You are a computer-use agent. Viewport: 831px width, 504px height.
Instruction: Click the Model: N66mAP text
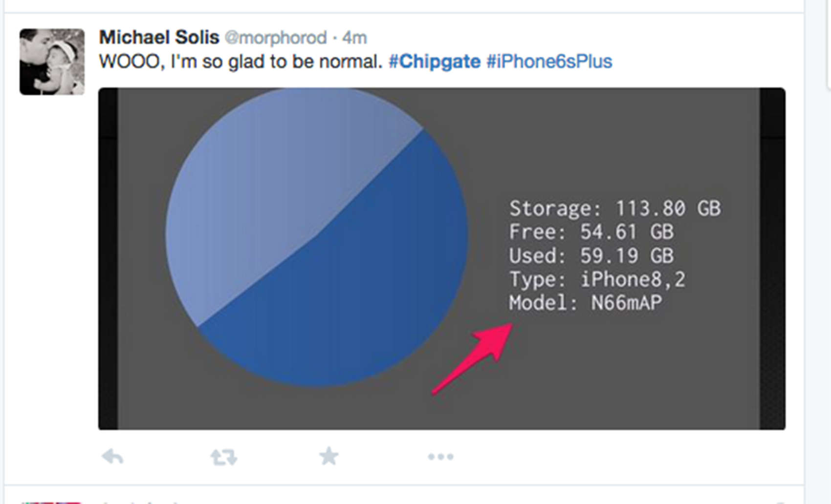[x=585, y=303]
